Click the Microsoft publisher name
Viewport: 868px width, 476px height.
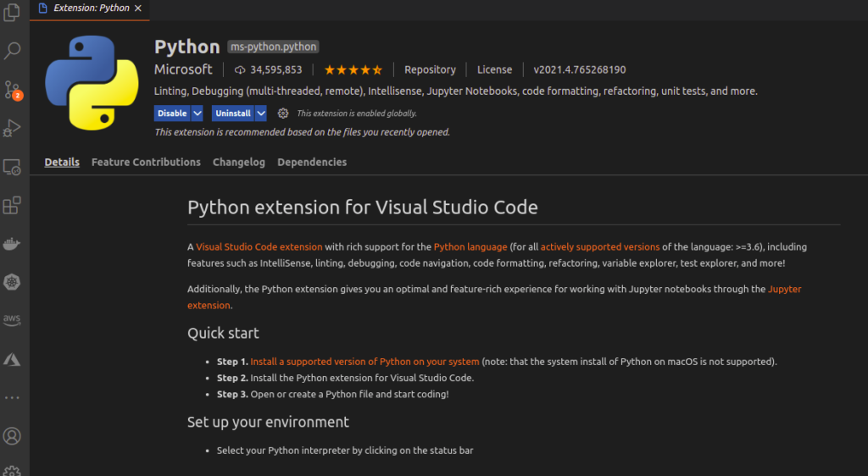(x=183, y=69)
